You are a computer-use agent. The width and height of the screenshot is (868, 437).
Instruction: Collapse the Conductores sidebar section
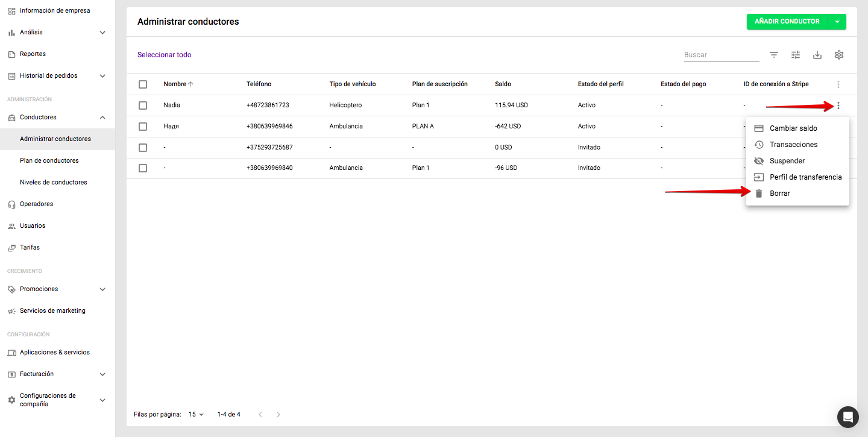[102, 118]
